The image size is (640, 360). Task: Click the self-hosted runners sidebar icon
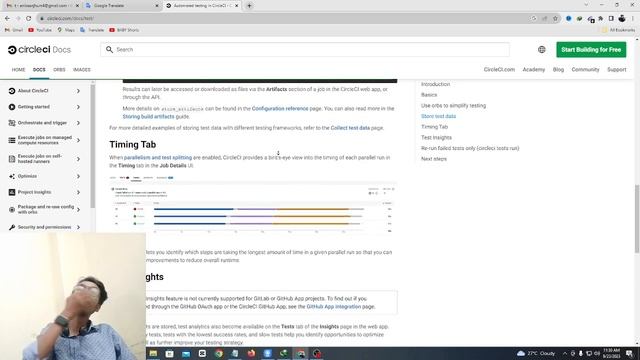12,159
